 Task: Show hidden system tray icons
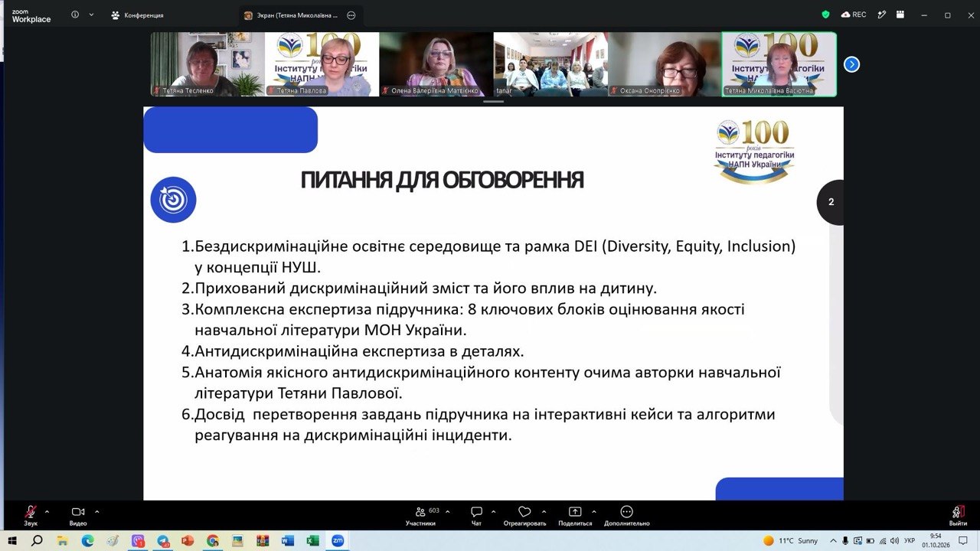point(833,540)
